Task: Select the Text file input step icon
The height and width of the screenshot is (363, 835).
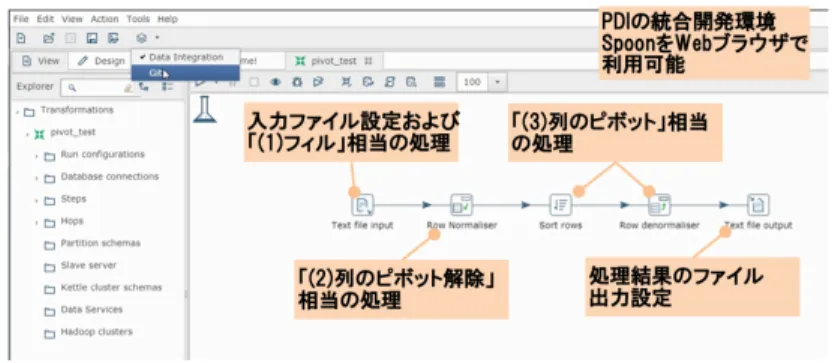Action: pyautogui.click(x=363, y=204)
